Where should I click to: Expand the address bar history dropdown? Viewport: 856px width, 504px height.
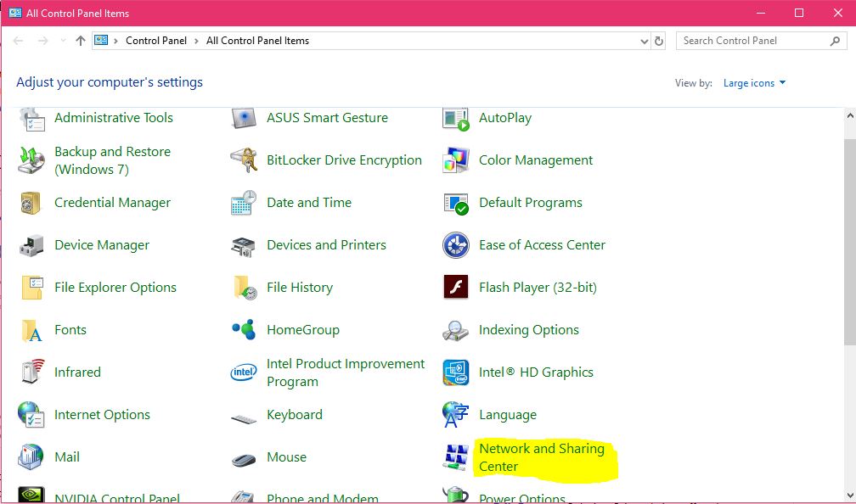tap(645, 41)
